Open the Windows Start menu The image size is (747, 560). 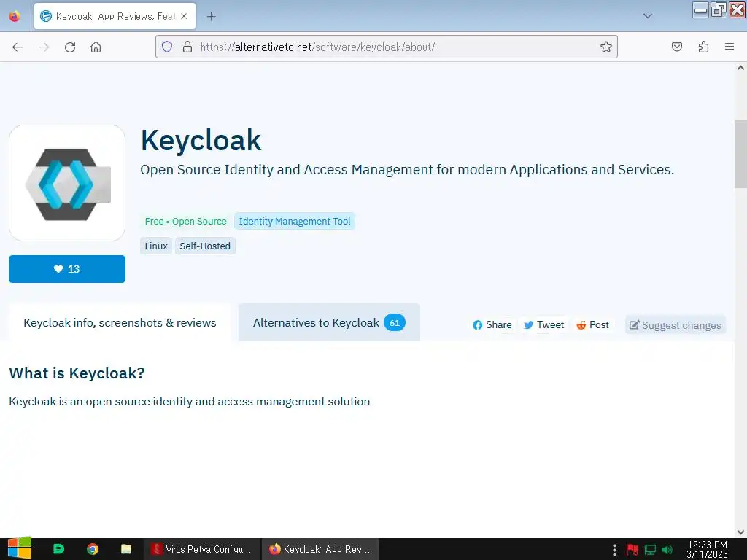20,549
